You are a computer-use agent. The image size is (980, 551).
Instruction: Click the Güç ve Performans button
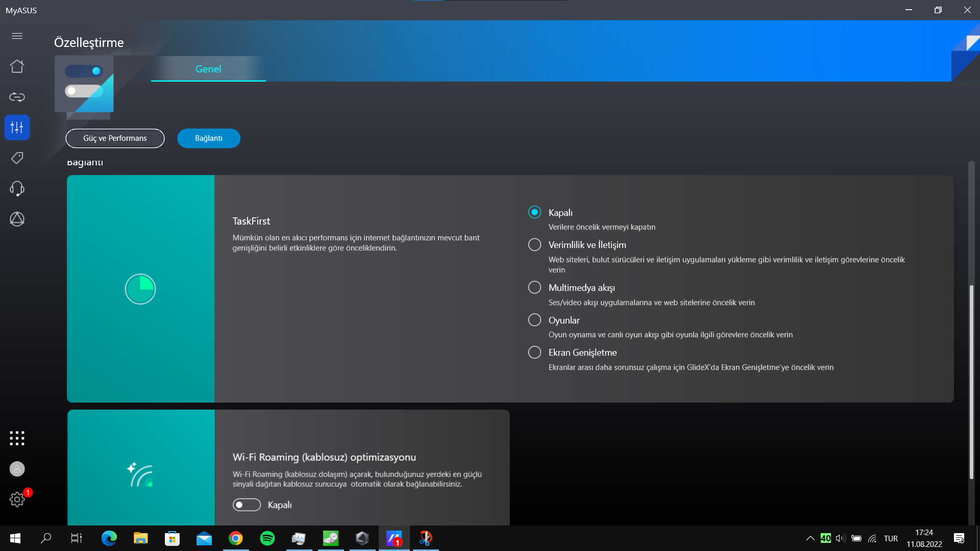pos(115,138)
